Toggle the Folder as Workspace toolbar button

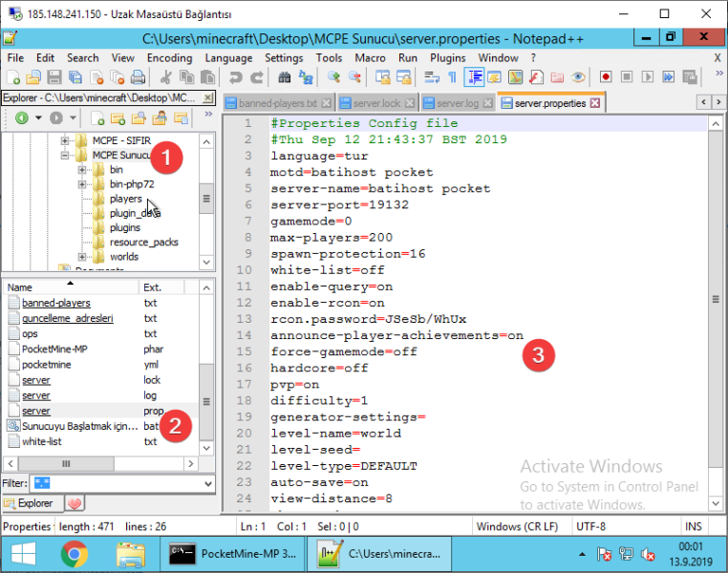tap(557, 77)
